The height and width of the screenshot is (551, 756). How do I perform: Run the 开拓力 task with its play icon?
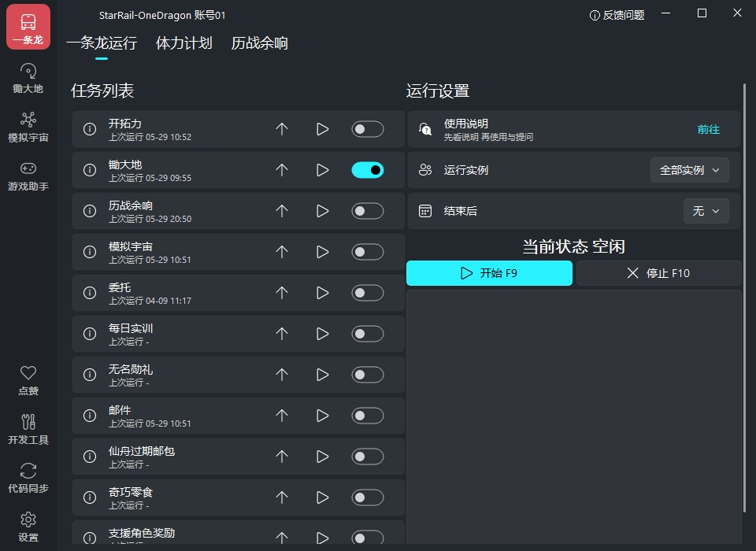[321, 128]
